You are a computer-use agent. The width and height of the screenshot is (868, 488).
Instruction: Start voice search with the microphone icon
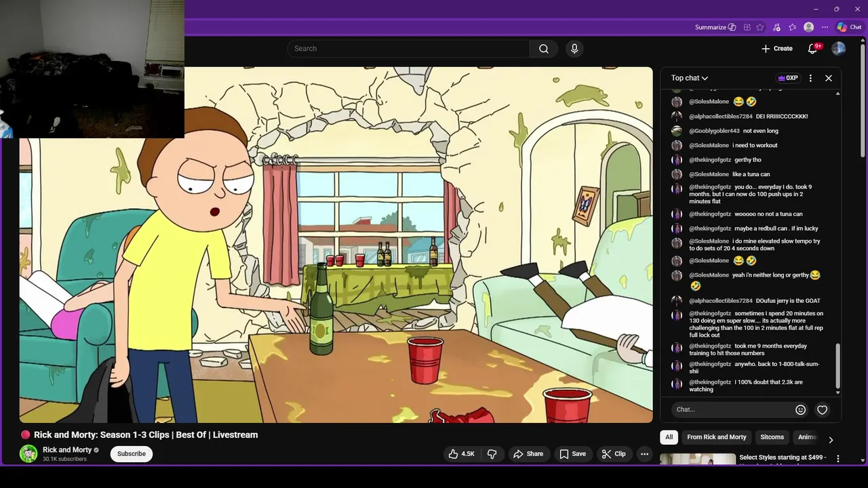tap(574, 49)
